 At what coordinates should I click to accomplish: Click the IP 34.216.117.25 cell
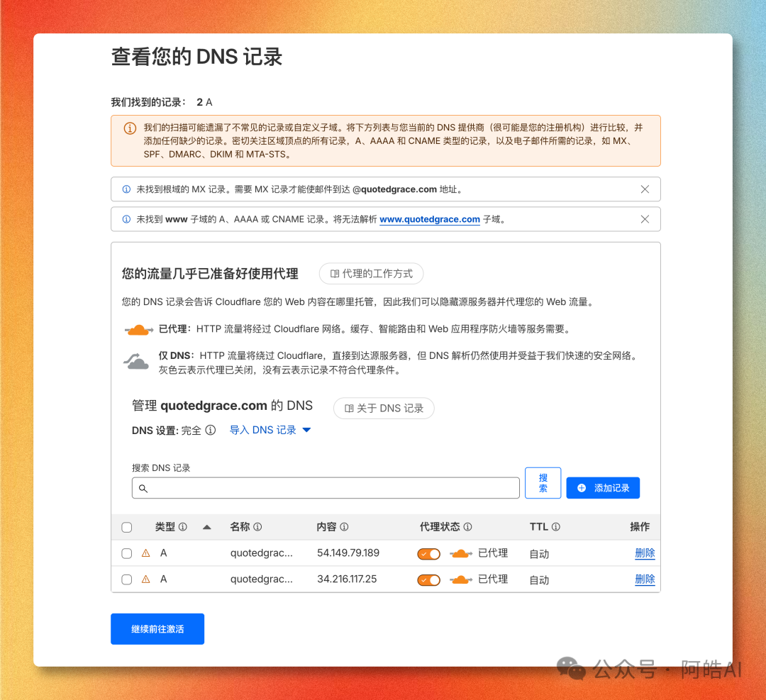pyautogui.click(x=347, y=579)
